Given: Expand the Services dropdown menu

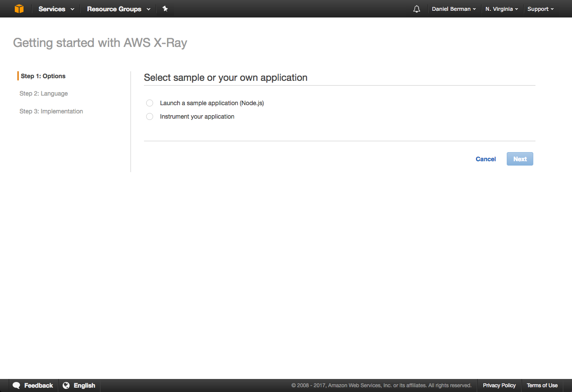Looking at the screenshot, I should coord(56,9).
